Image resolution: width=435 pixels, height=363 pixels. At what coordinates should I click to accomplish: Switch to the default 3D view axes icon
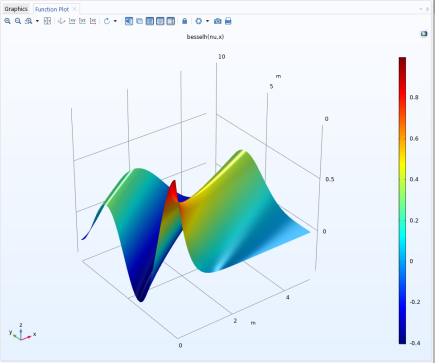[61, 21]
